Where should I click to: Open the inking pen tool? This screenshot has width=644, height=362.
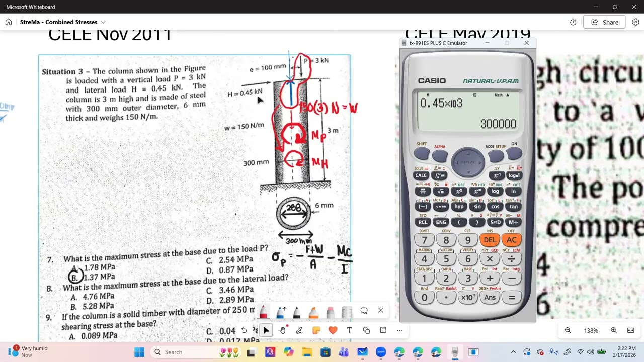[x=299, y=330]
